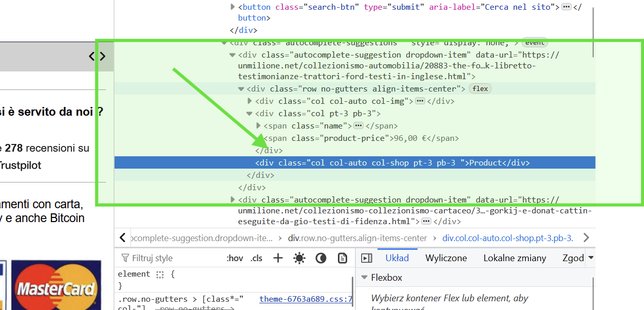
Task: Collapse the first autocomplete-suggestion dropdown-item node
Action: (x=233, y=55)
